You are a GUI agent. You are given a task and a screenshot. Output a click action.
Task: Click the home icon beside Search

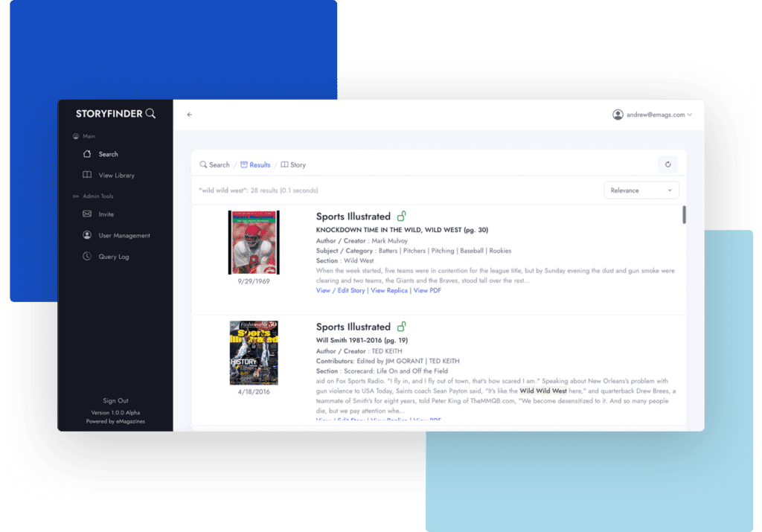87,154
